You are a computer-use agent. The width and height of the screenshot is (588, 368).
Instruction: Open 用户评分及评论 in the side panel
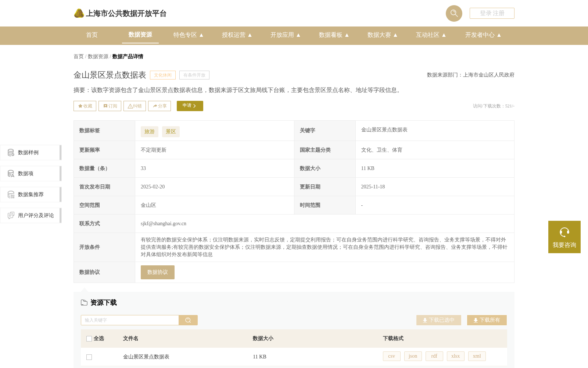point(31,216)
